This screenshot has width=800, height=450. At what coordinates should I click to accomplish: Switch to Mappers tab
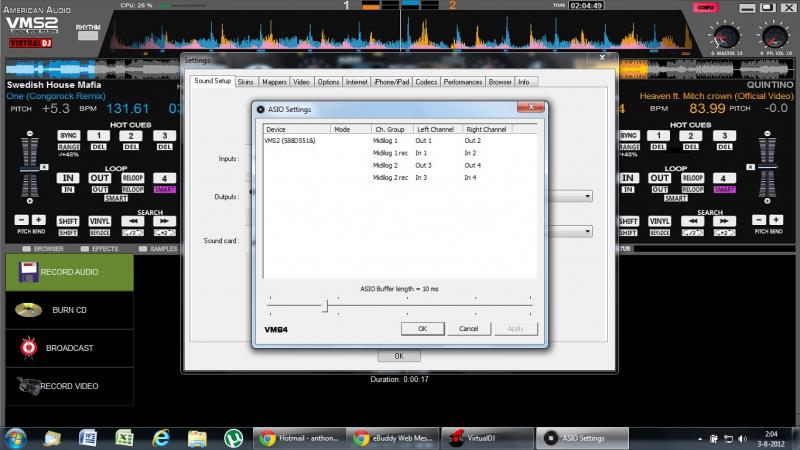tap(274, 82)
